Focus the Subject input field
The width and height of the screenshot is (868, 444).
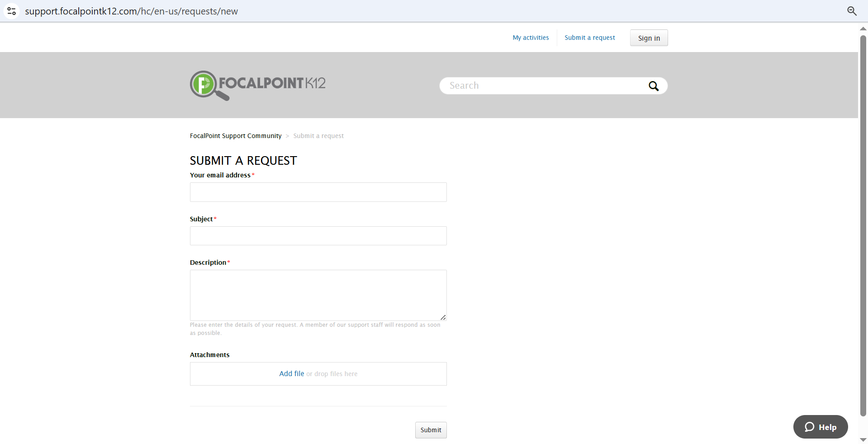318,236
